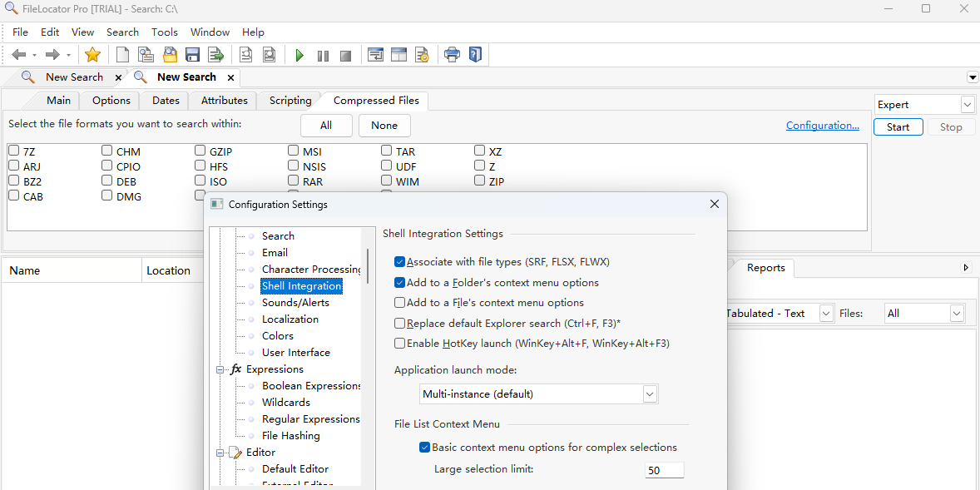Image resolution: width=980 pixels, height=490 pixels.
Task: Print the search results
Action: [452, 54]
